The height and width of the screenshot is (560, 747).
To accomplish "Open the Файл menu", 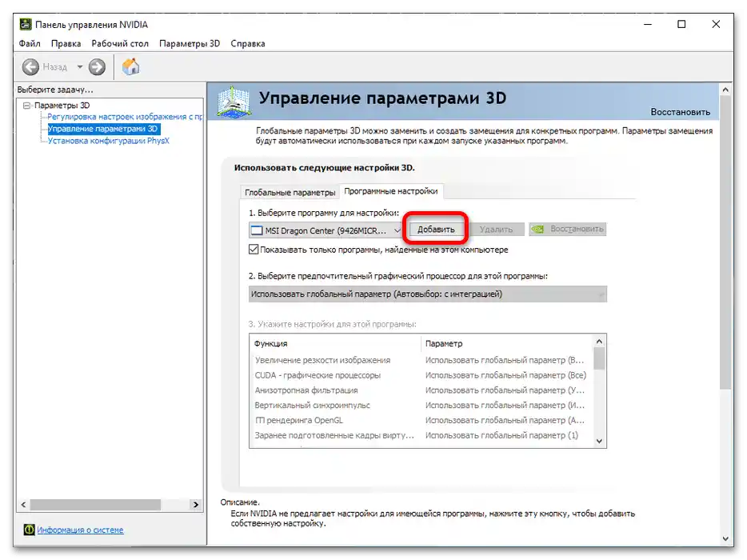I will [30, 43].
